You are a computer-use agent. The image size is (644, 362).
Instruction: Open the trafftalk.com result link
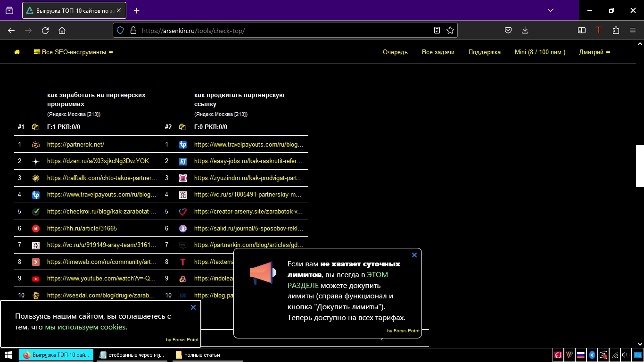pos(102,178)
